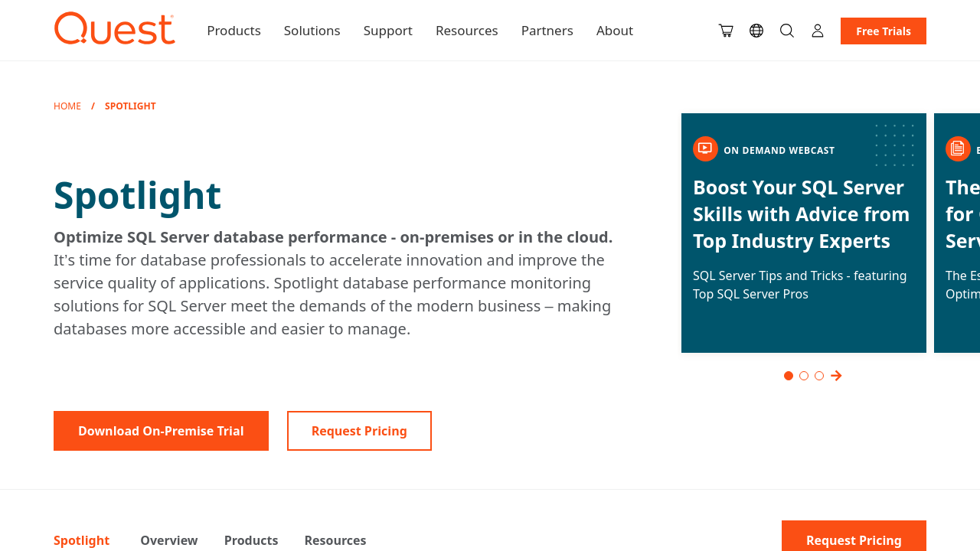Image resolution: width=980 pixels, height=551 pixels.
Task: Switch to the Overview section tab
Action: (169, 540)
